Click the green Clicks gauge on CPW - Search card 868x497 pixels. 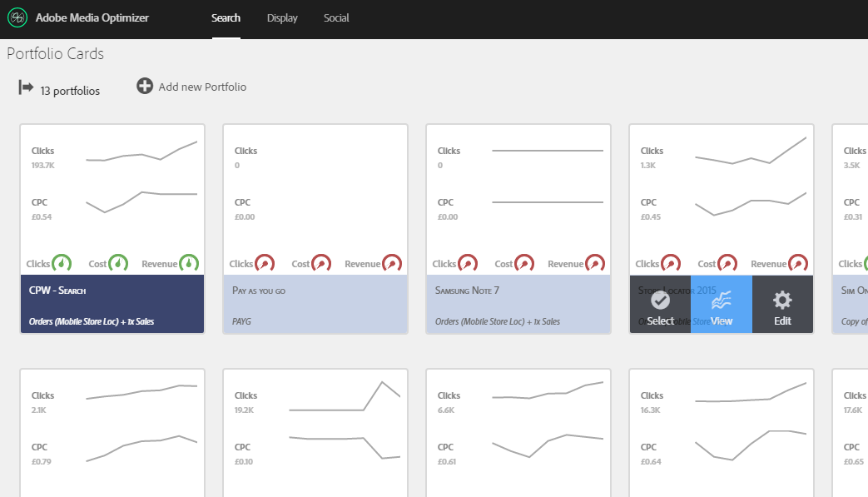click(62, 264)
